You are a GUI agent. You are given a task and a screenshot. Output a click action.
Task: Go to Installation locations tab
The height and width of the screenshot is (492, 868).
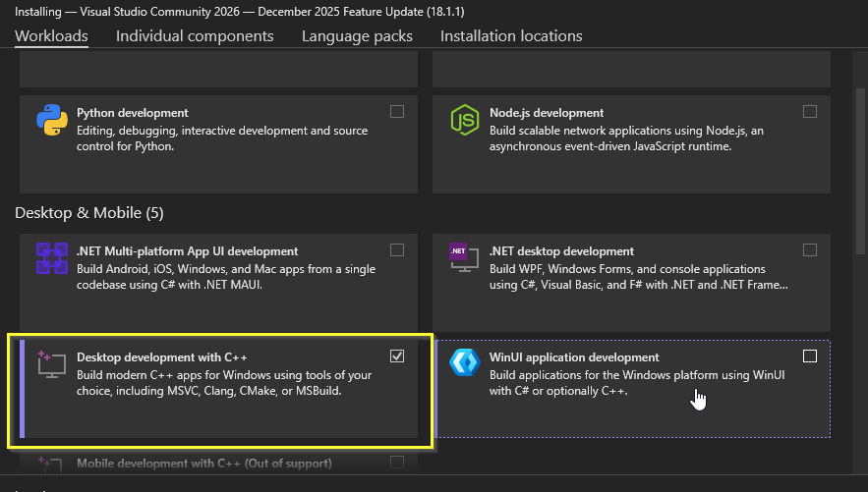(511, 36)
